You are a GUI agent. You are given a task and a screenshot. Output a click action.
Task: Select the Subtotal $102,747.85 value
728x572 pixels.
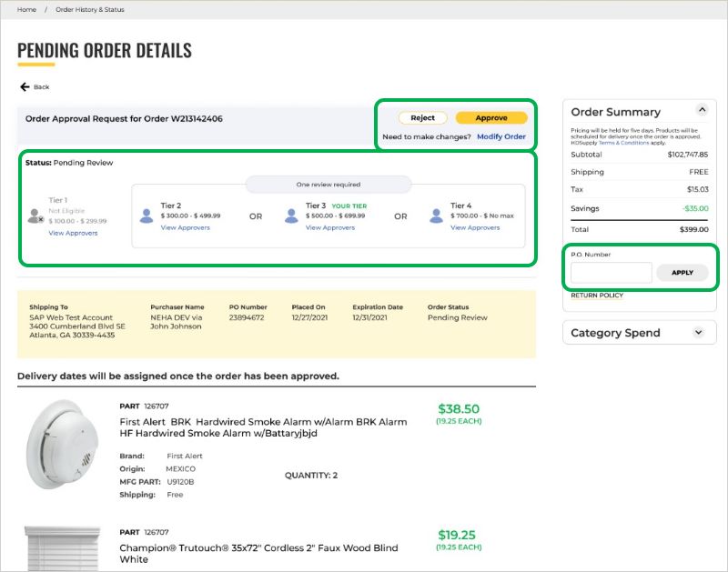[688, 155]
